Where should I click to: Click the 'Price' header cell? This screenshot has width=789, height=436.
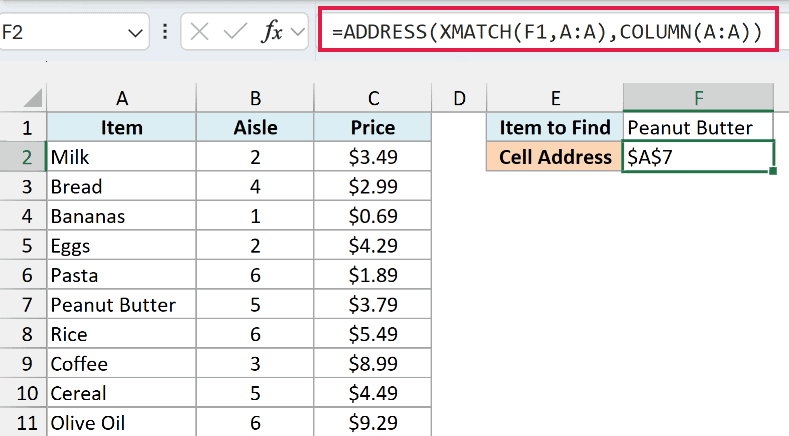tap(373, 127)
